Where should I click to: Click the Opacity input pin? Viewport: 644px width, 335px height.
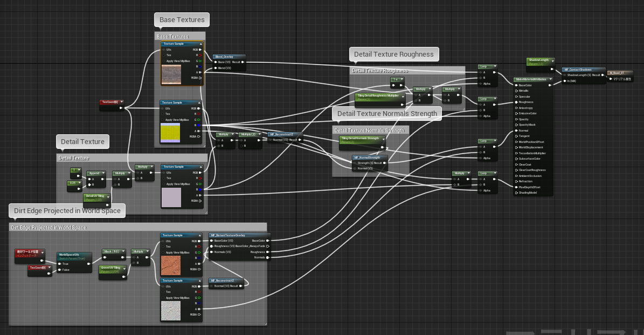[x=516, y=119]
